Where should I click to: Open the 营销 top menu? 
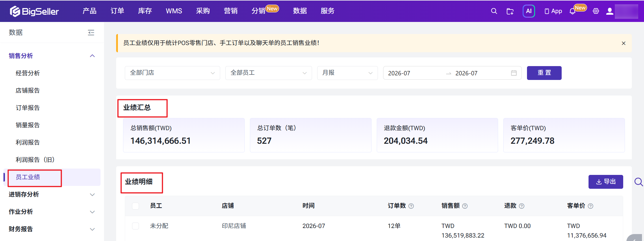tap(231, 11)
